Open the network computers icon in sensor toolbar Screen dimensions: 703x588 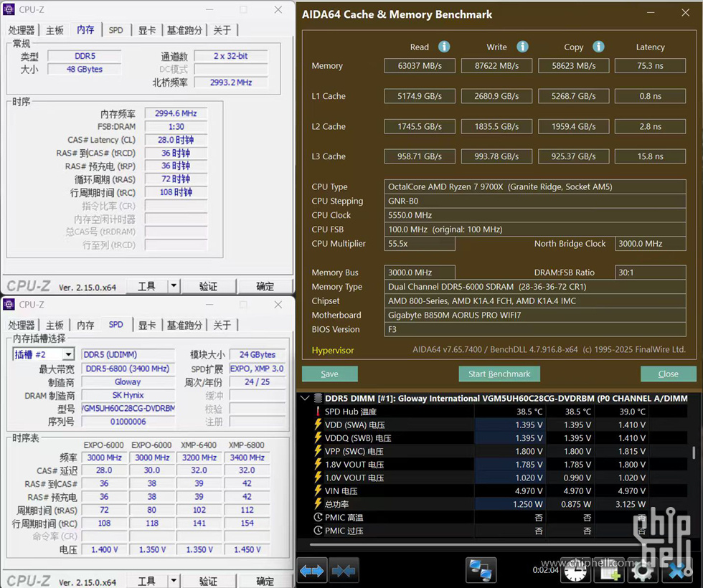point(481,571)
